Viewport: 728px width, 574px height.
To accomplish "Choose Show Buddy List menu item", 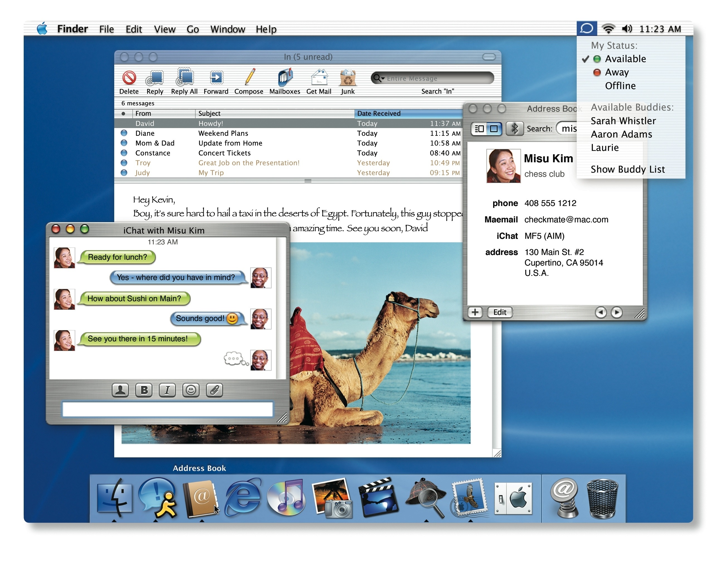I will [627, 169].
